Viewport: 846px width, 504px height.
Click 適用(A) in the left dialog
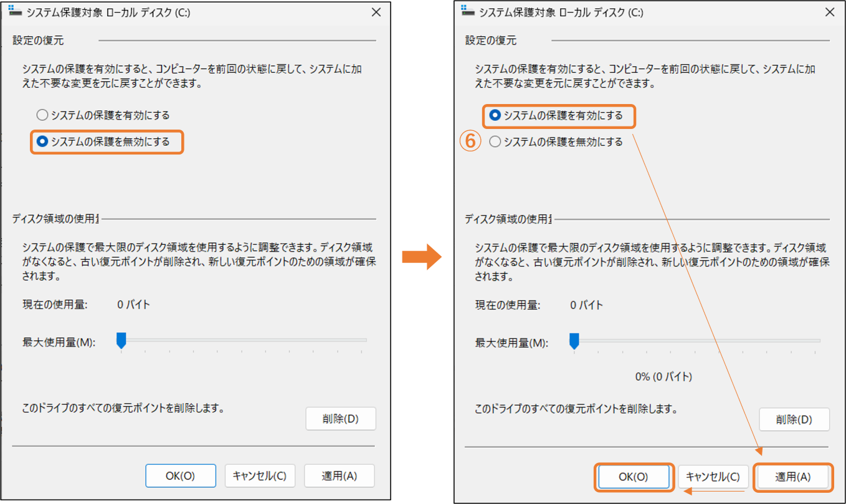pos(340,476)
